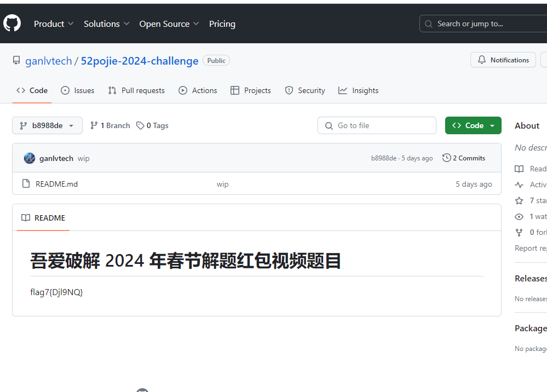Open the Packages section heading

531,328
